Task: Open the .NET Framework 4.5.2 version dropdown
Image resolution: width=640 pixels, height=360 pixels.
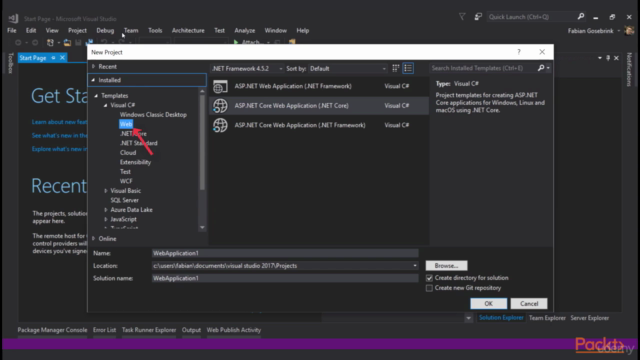Action: [x=281, y=69]
